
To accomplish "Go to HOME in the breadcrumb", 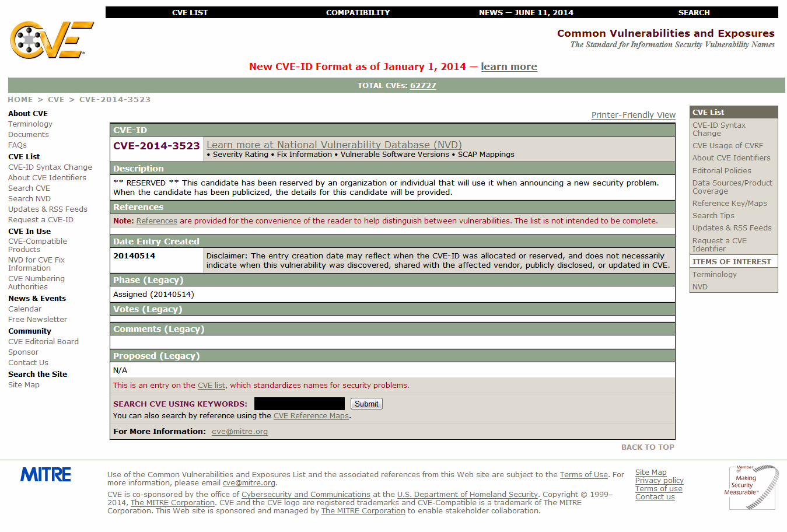I will pyautogui.click(x=20, y=100).
